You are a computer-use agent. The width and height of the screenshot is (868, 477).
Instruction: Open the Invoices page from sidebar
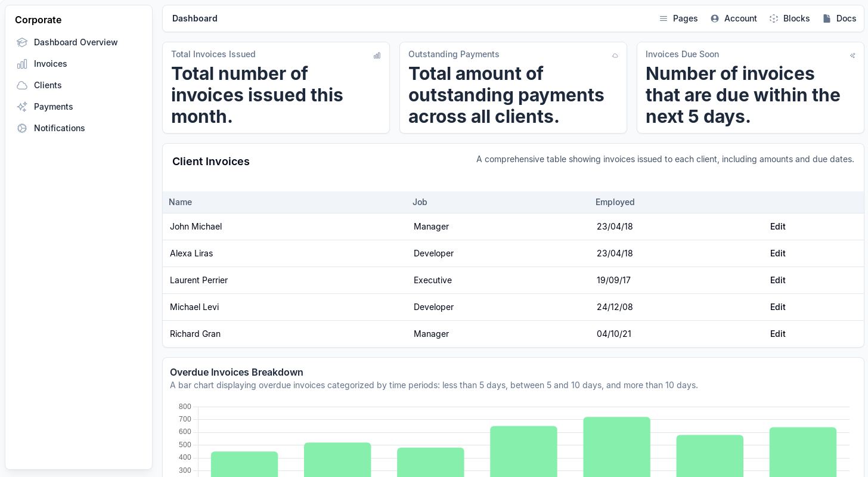(51, 64)
